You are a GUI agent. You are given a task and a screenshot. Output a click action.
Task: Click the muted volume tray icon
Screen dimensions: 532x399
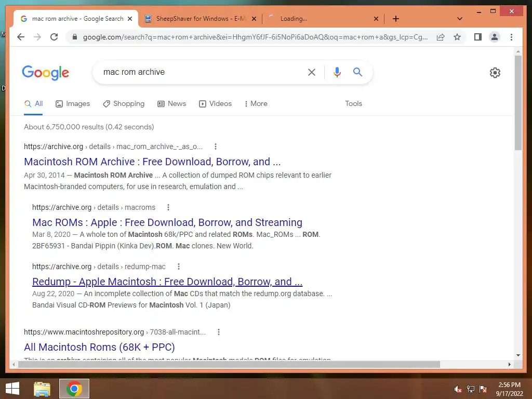click(x=458, y=389)
